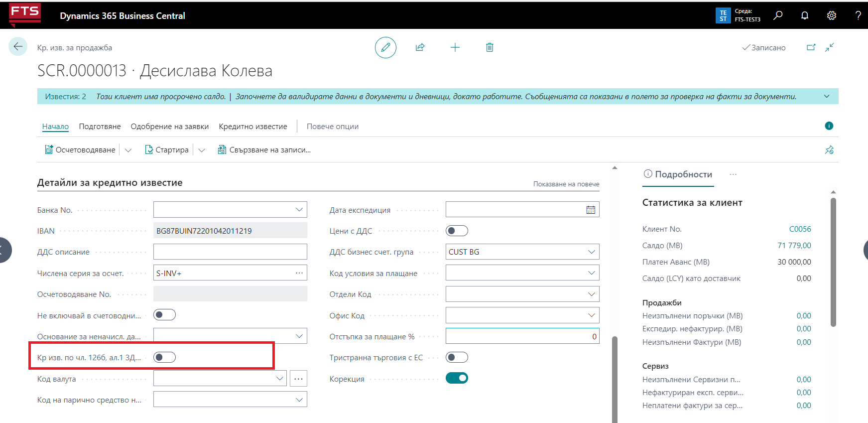The image size is (868, 423).
Task: Click ellipsis button beside Код валута
Action: tap(298, 379)
